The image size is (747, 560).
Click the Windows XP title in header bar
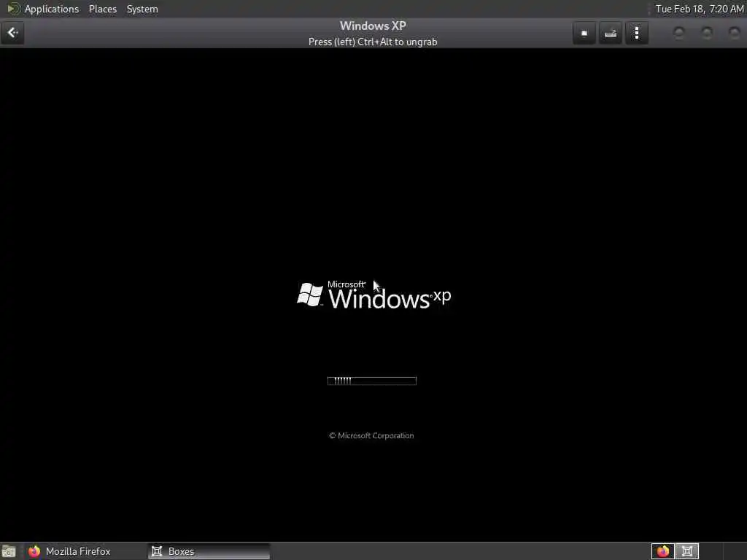point(373,26)
